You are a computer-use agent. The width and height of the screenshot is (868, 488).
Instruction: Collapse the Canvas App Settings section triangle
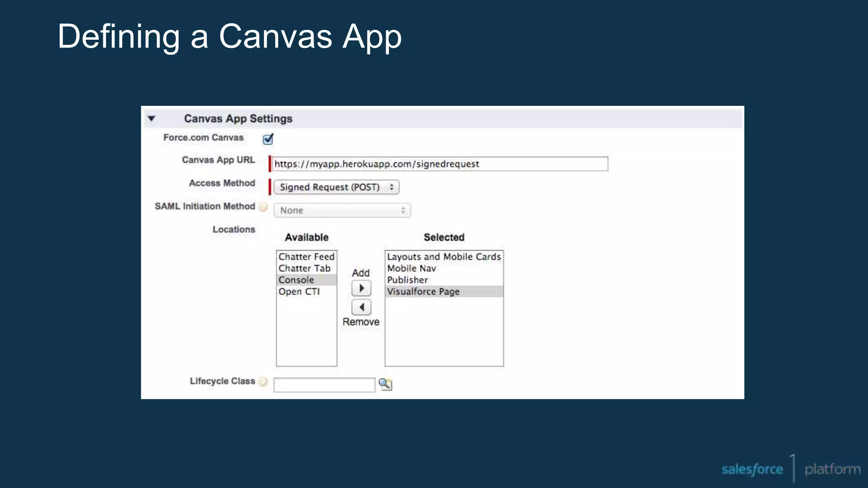click(151, 119)
